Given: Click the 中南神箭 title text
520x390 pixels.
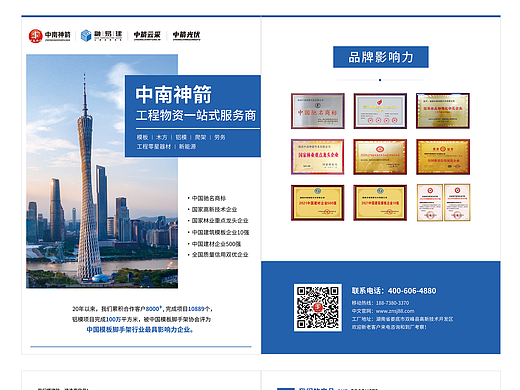Looking at the screenshot, I should tap(173, 95).
